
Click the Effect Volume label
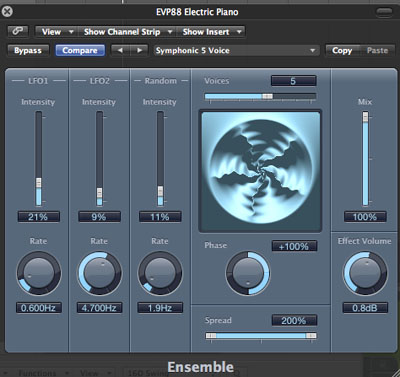click(364, 241)
